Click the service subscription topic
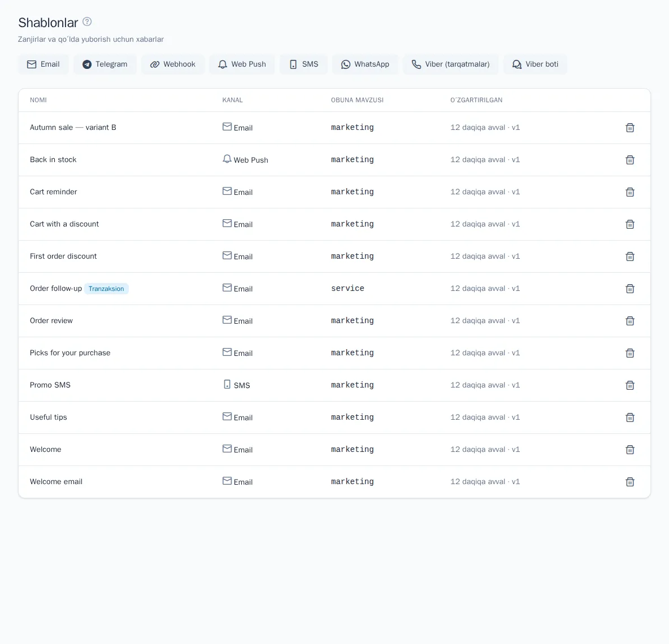The image size is (669, 644). pos(347,288)
